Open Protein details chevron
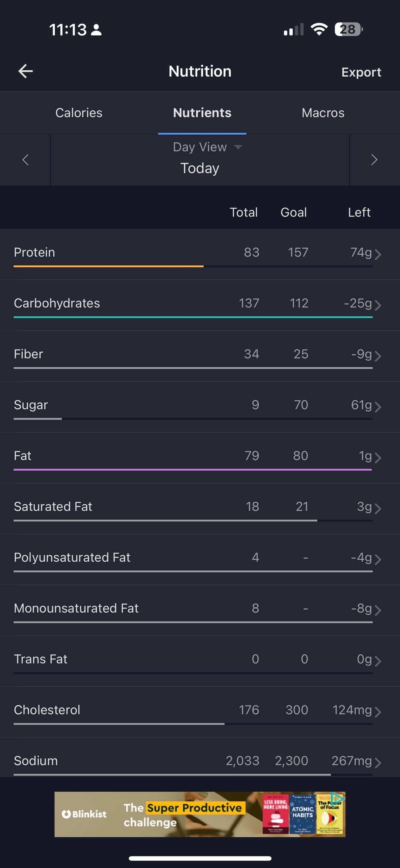The height and width of the screenshot is (868, 400). (377, 254)
